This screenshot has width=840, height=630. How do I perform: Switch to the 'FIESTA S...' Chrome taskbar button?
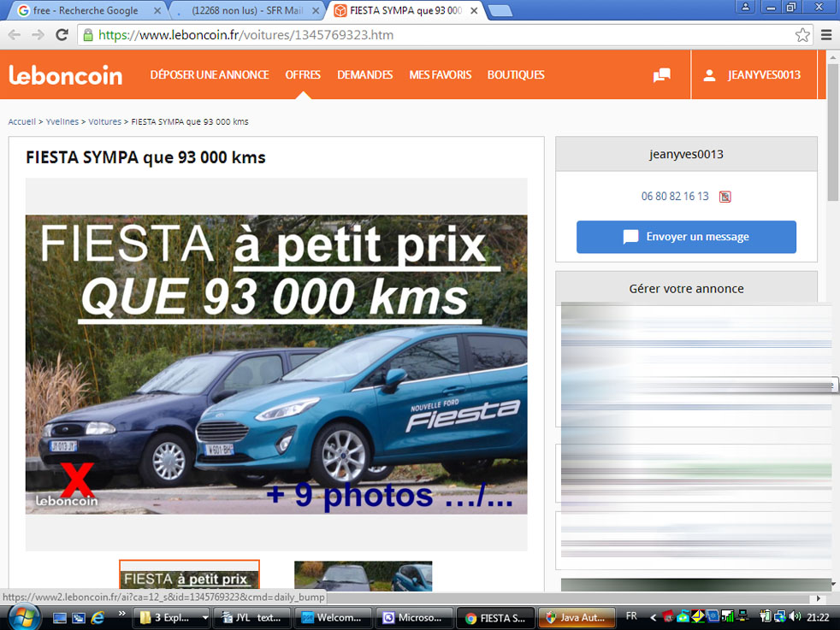pyautogui.click(x=495, y=618)
